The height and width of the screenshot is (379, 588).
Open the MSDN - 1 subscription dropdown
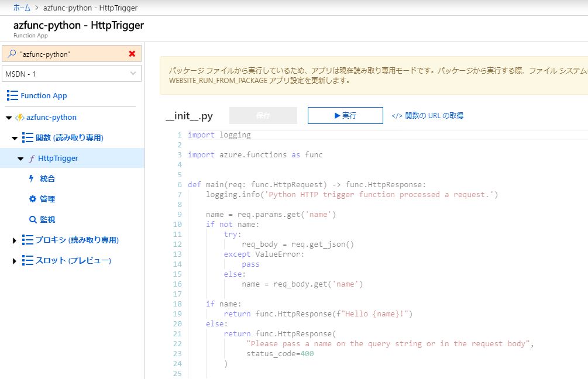coord(71,74)
